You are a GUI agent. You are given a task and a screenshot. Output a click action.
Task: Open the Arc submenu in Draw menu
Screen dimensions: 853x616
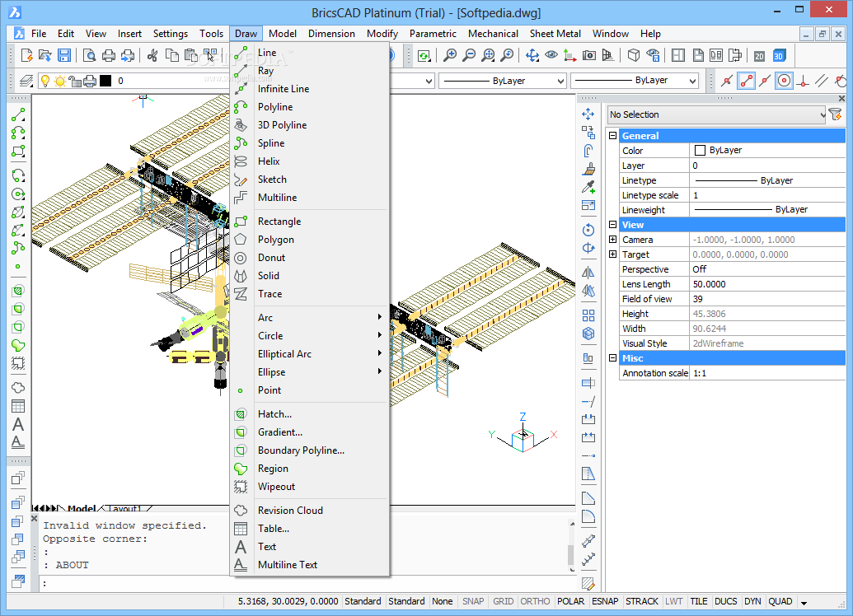[310, 318]
